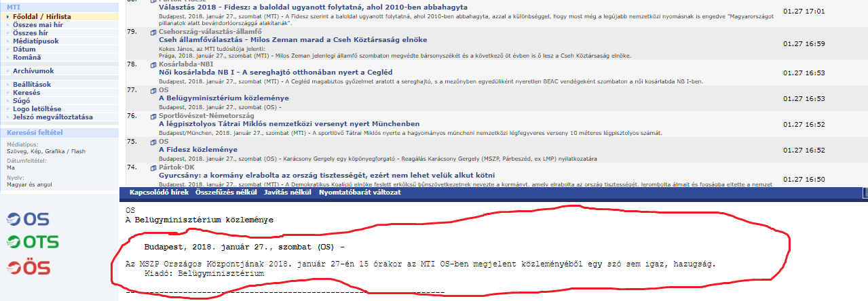Click date condition value Ma

[11, 167]
